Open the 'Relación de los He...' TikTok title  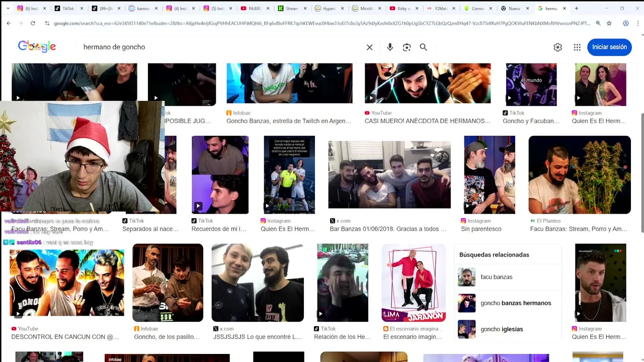click(342, 337)
